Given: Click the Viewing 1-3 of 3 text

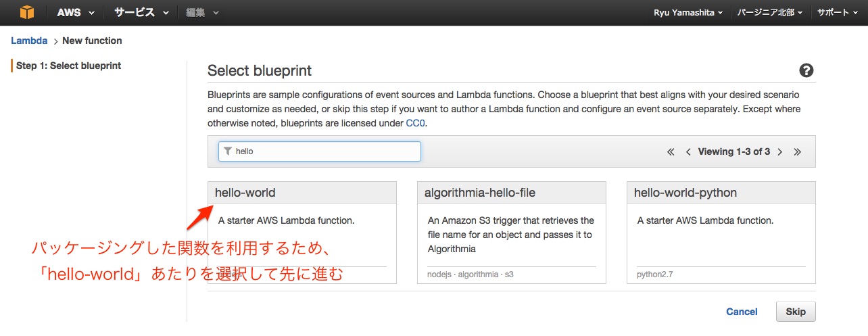Looking at the screenshot, I should point(734,152).
